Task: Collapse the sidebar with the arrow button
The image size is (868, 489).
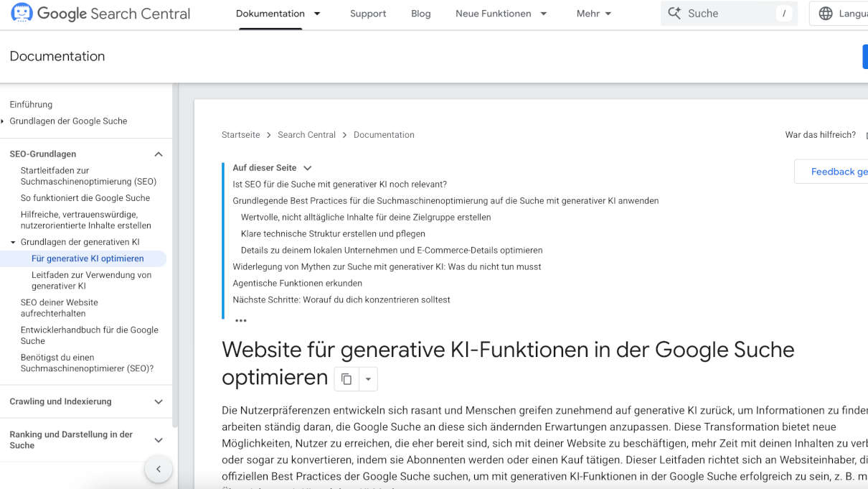Action: coord(159,470)
